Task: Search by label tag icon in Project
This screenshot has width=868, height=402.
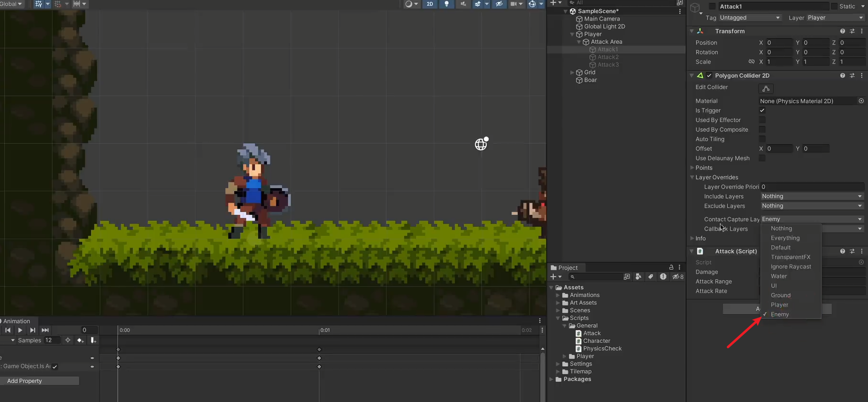Action: [651, 276]
